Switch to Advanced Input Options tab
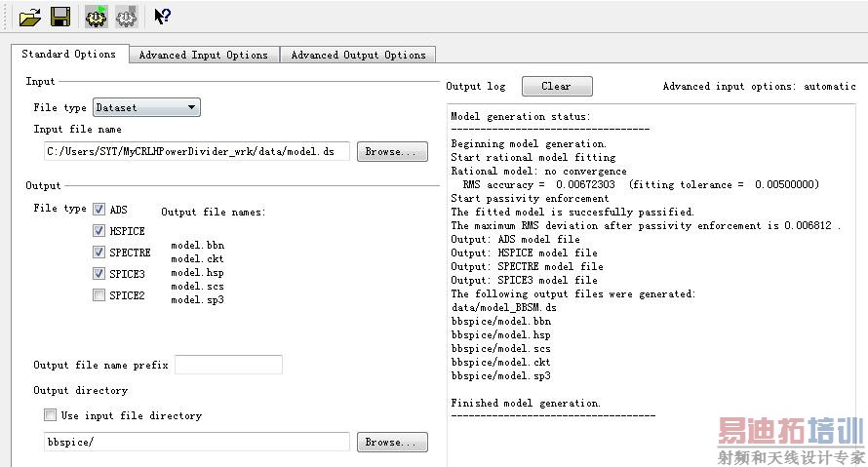 [x=203, y=56]
